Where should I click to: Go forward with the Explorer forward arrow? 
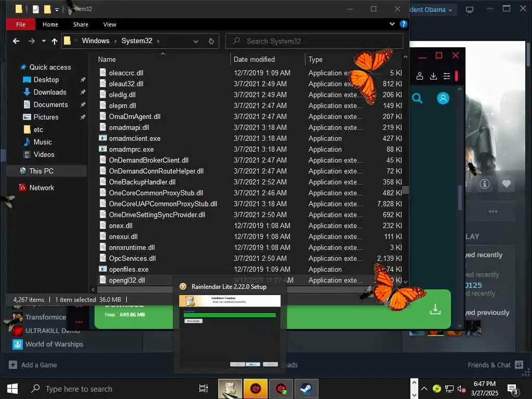[32, 41]
